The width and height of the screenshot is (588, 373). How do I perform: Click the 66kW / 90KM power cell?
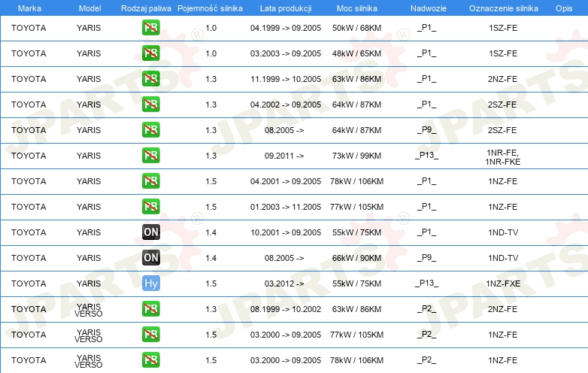tap(356, 258)
